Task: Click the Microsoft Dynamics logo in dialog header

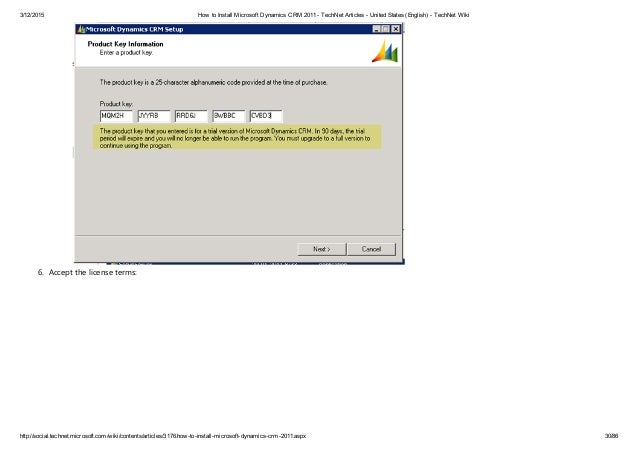Action: [x=385, y=51]
